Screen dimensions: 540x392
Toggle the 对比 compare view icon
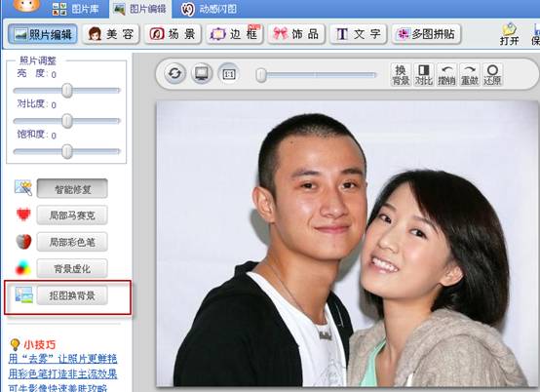coord(424,74)
